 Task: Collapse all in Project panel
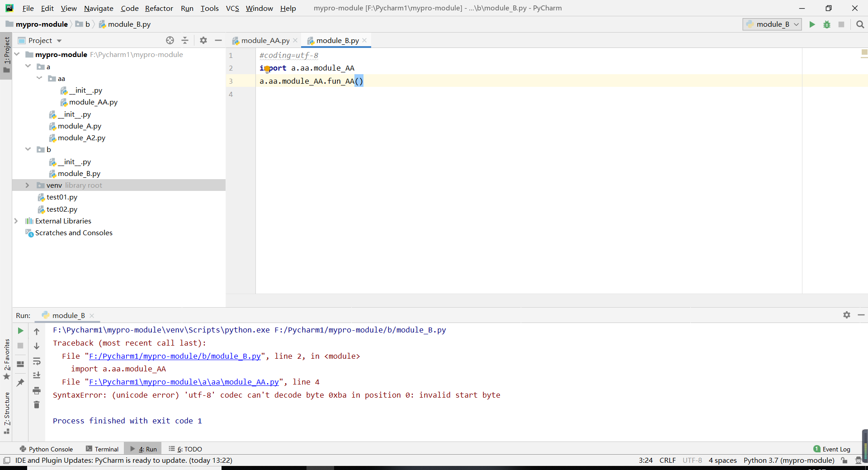[x=185, y=40]
